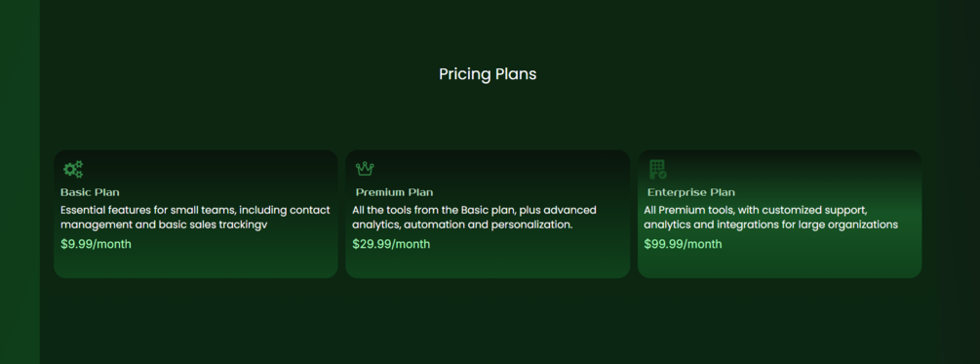980x364 pixels.
Task: Click the Pricing Plans heading
Action: (x=488, y=74)
